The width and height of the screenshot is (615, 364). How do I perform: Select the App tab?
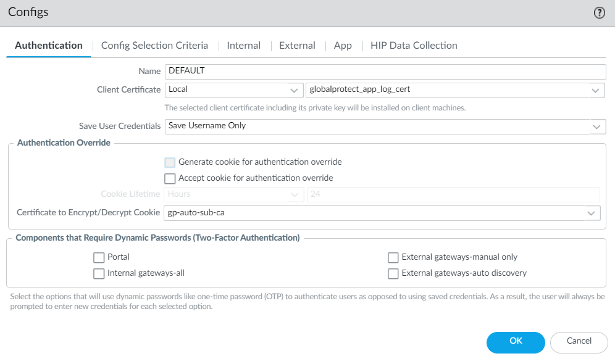coord(343,46)
